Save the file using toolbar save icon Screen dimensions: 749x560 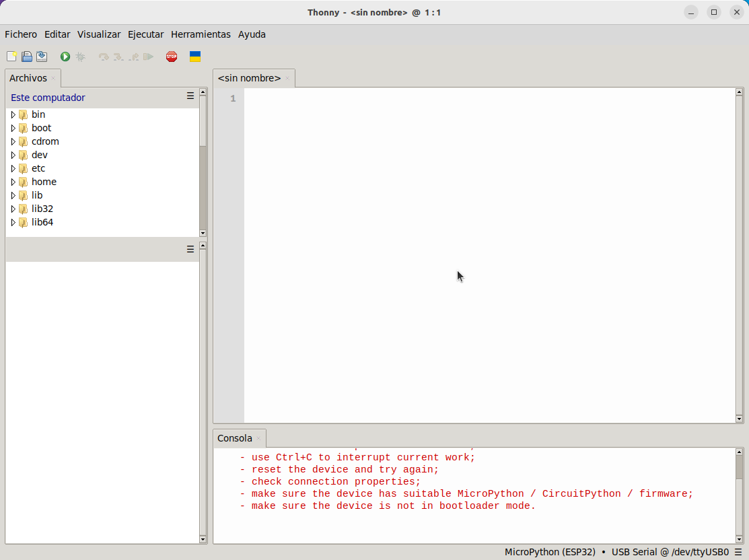[x=42, y=57]
